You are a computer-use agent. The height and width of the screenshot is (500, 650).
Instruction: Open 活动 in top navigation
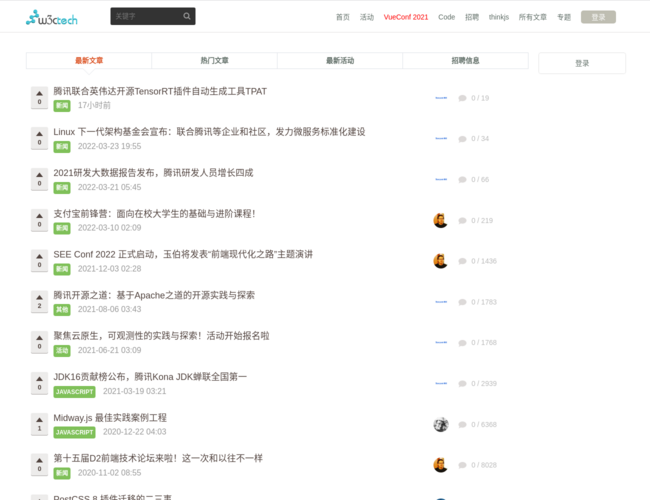367,17
